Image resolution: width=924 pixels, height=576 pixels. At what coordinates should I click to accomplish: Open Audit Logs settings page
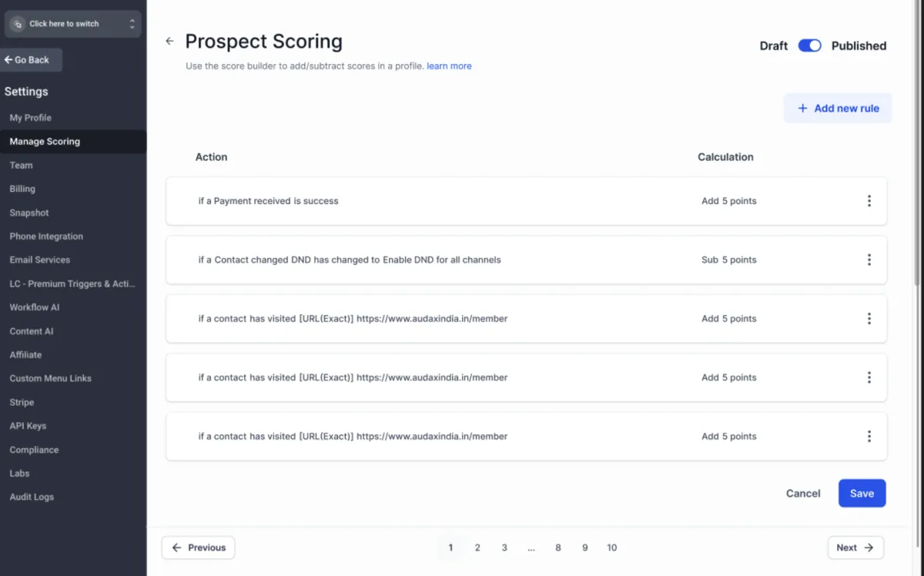[32, 497]
